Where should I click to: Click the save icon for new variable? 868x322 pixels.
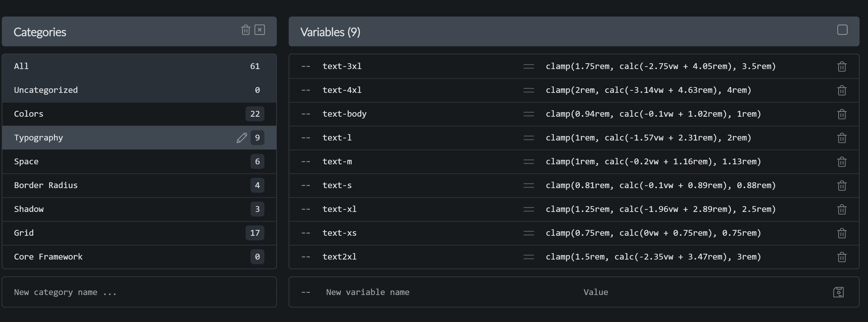(x=838, y=292)
